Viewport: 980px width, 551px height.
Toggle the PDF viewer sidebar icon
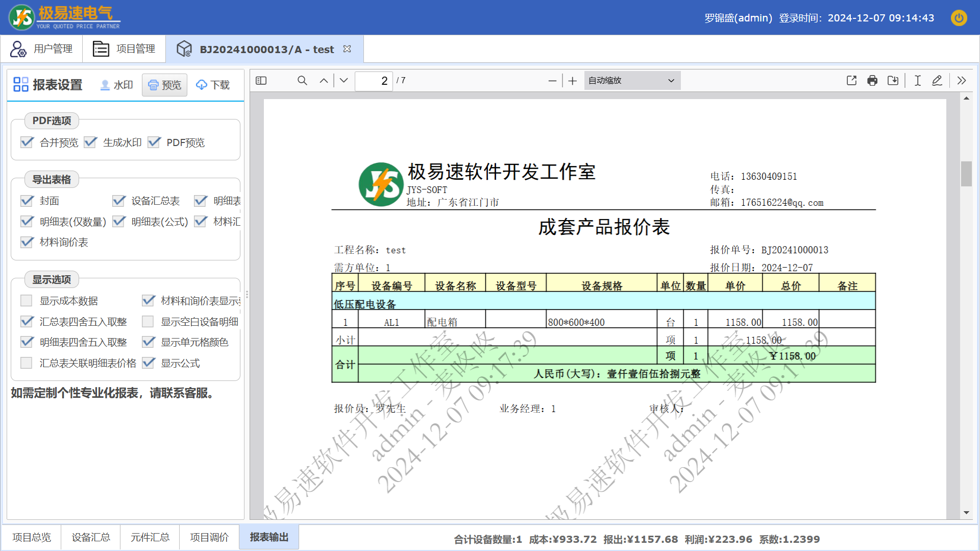[x=261, y=81]
